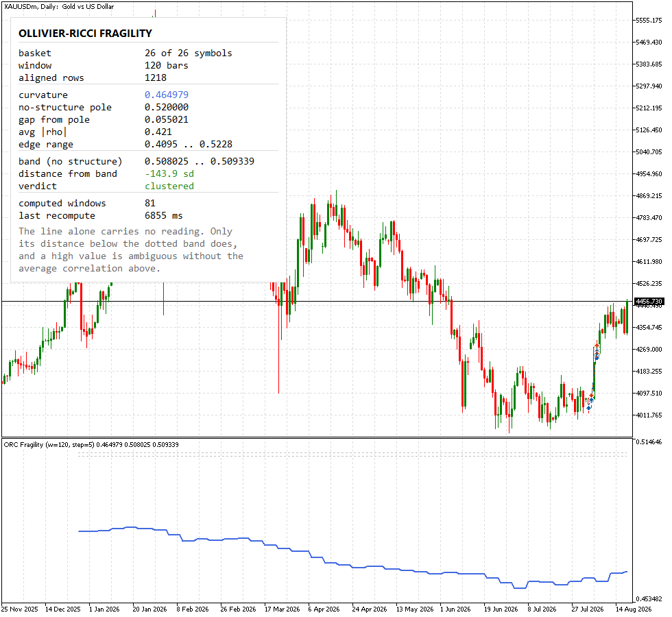672x617 pixels.
Task: Select the 4783.470 price axis label
Action: (x=649, y=218)
